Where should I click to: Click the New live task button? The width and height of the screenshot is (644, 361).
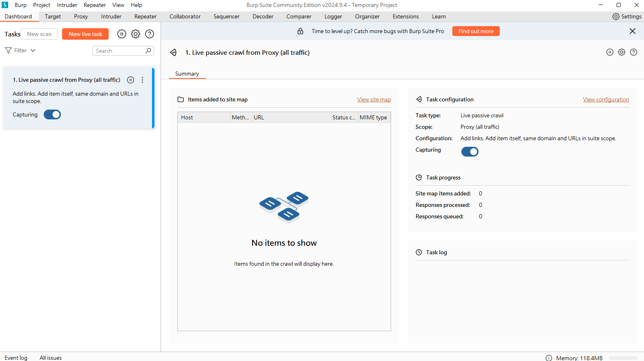85,34
